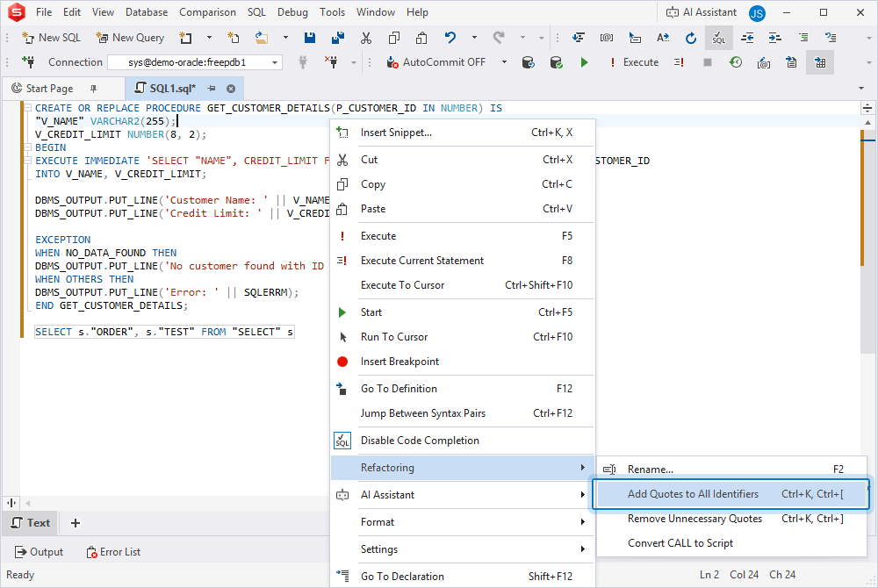Toggle the results-to-grid icon
The image size is (878, 588).
(x=820, y=62)
